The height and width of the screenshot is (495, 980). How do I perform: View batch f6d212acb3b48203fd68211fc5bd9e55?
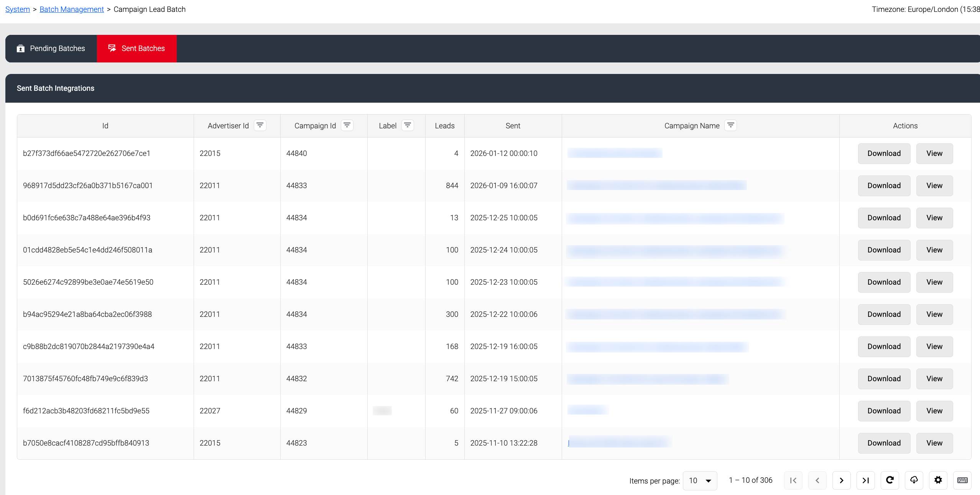[934, 411]
